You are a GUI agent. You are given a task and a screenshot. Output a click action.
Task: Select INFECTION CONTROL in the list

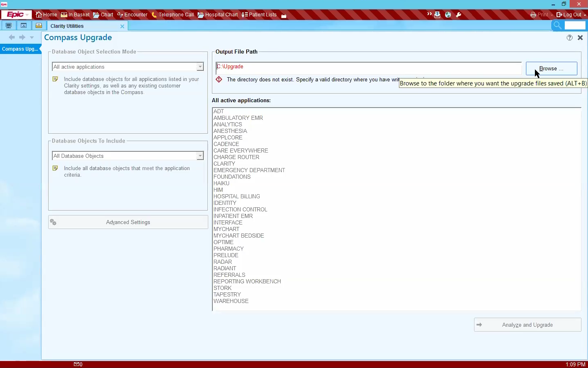point(240,209)
